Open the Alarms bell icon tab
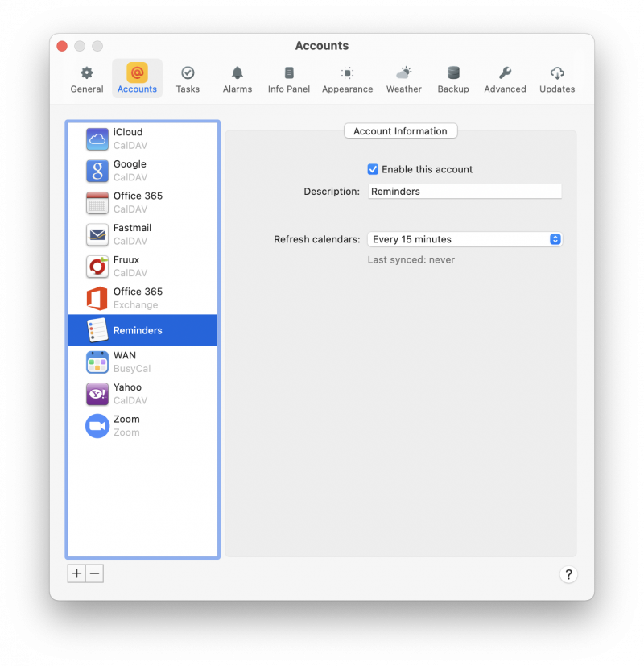 [x=237, y=73]
